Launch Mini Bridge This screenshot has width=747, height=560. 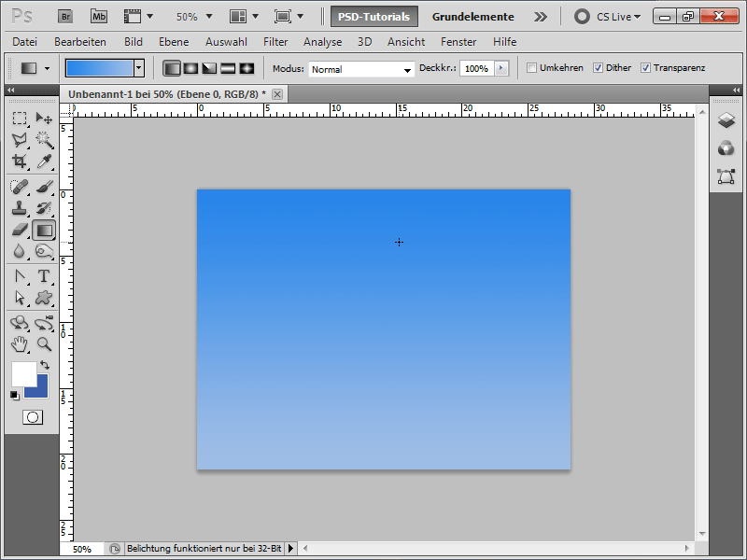click(x=99, y=17)
